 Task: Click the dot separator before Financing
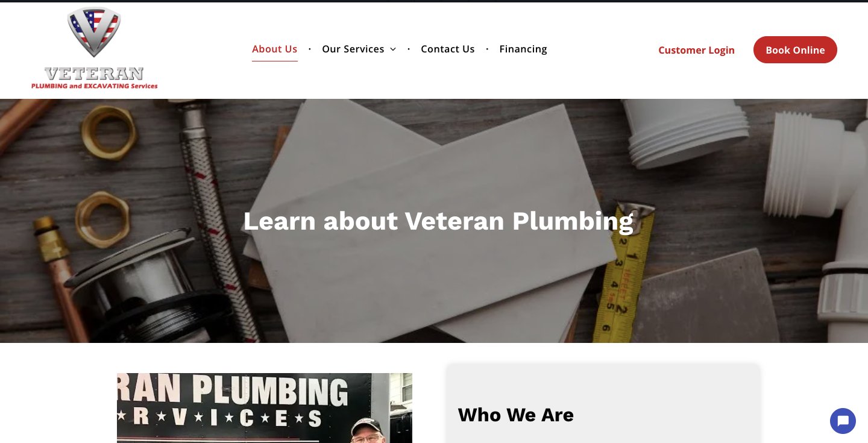(x=487, y=49)
